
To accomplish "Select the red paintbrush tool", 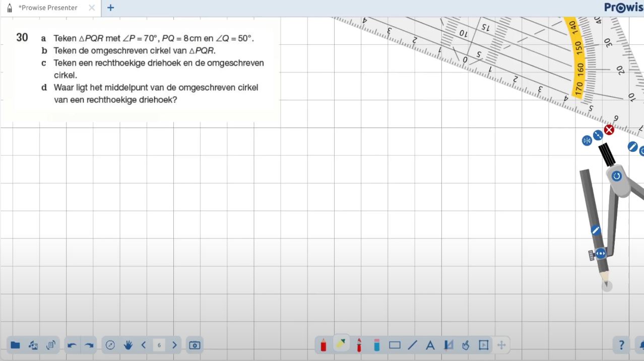I will [x=359, y=345].
